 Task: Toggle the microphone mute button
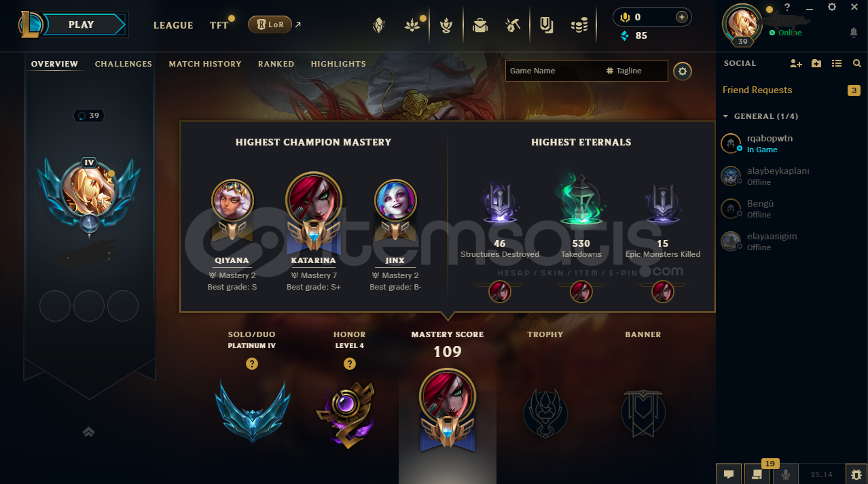(x=786, y=474)
